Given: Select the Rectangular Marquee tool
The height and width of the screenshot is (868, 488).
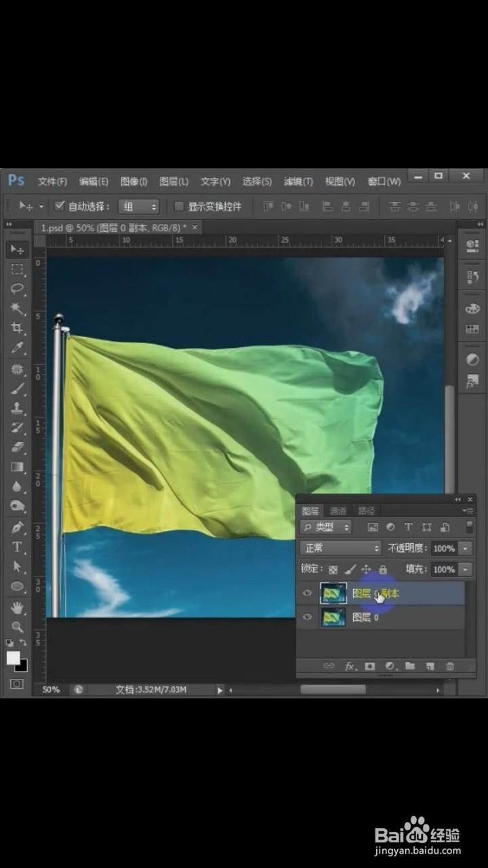Looking at the screenshot, I should pos(17,269).
